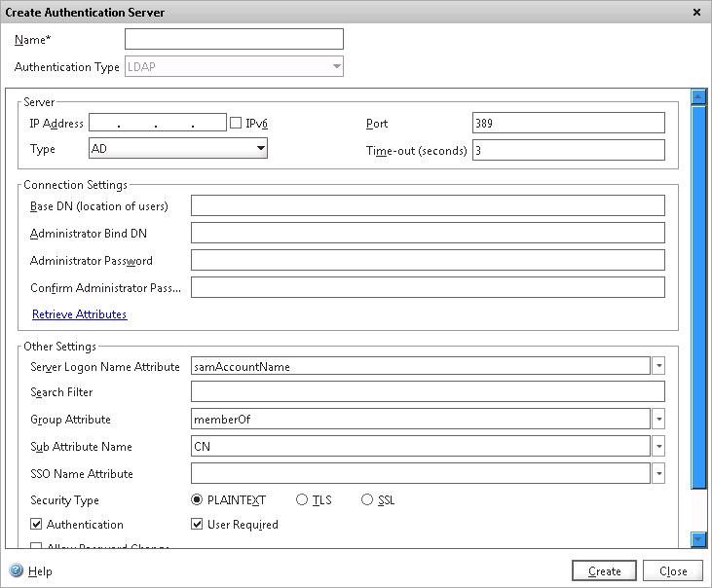Click the Name input field
Viewport: 712px width, 588px height.
click(x=234, y=39)
